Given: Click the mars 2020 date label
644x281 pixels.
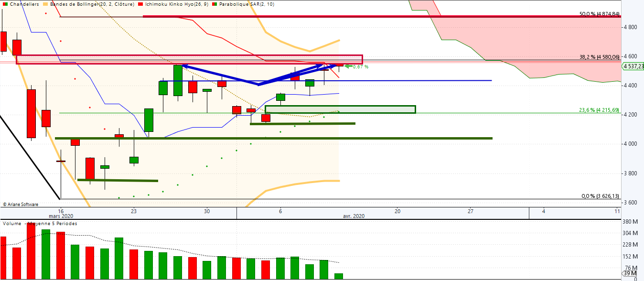Looking at the screenshot, I should (x=61, y=216).
